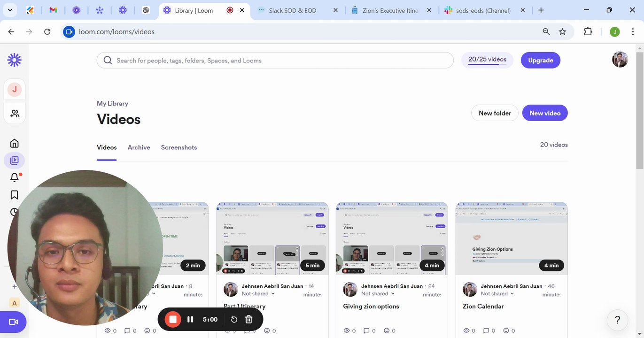This screenshot has height=338, width=644.
Task: Click reactions emoji icon under Giving zion options
Action: tap(387, 330)
